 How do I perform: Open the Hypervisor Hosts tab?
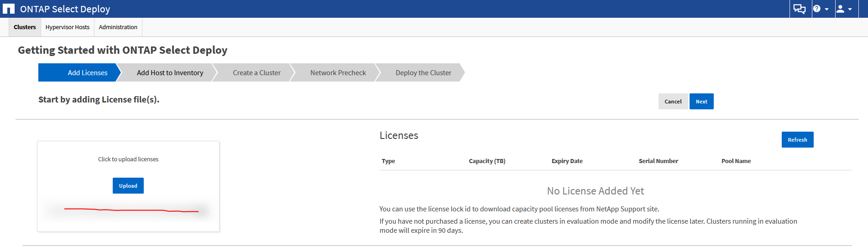coord(68,27)
